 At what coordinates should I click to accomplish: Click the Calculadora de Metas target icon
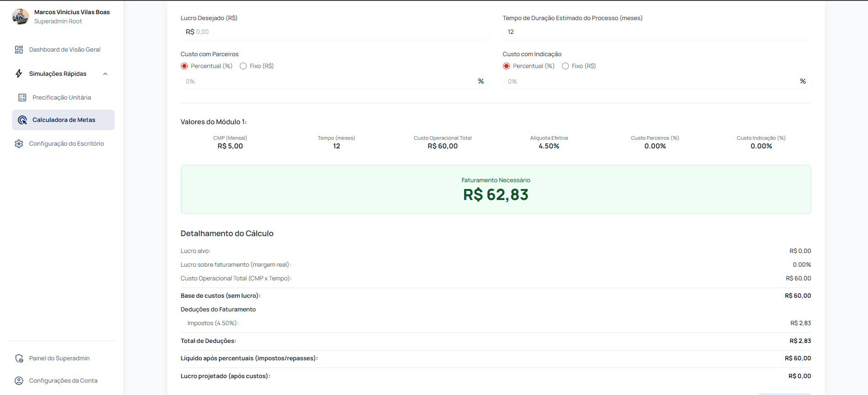click(x=22, y=120)
